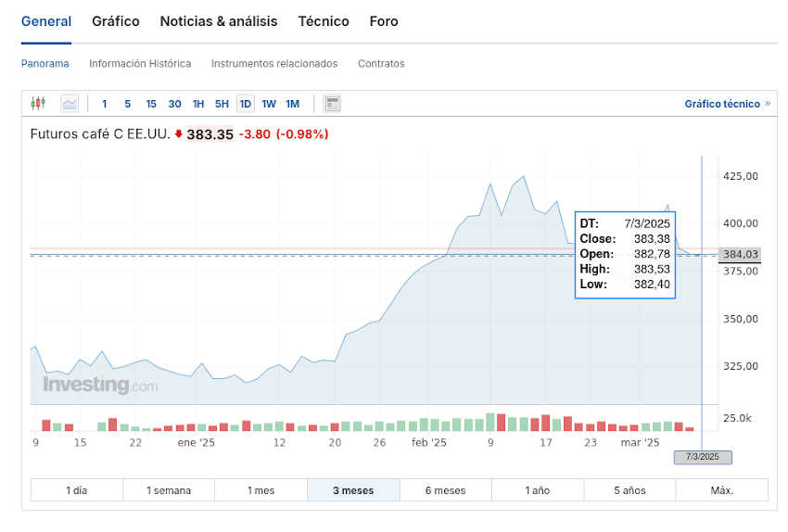The height and width of the screenshot is (532, 788).
Task: Click the current price 383.35
Action: coord(210,134)
